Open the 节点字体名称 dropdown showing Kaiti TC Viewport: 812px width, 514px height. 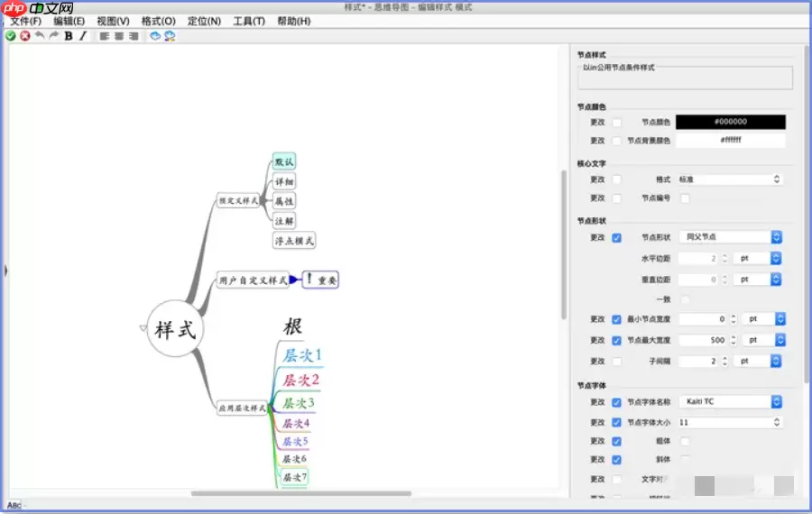pos(729,402)
